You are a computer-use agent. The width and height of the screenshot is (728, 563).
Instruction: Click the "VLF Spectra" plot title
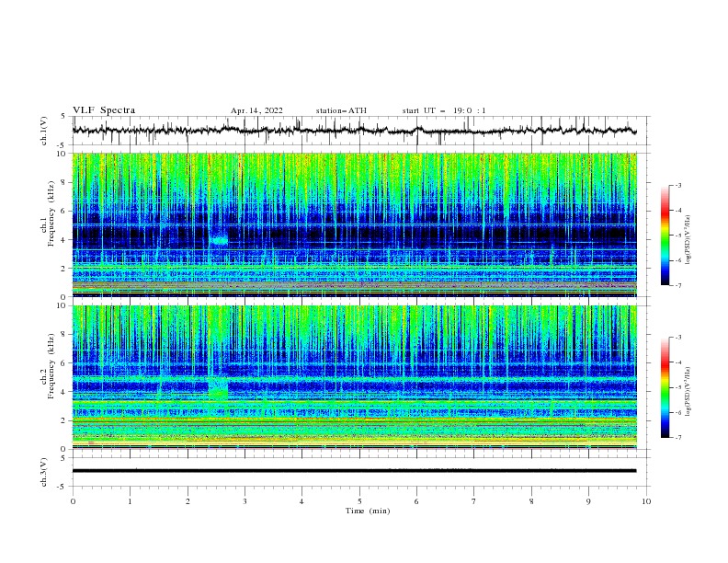[x=104, y=110]
